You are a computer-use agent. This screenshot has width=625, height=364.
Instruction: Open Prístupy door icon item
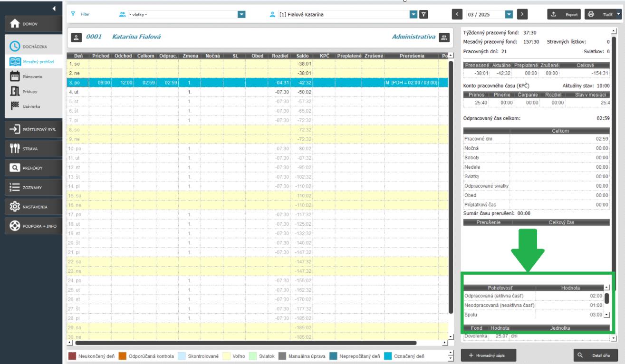click(x=14, y=91)
